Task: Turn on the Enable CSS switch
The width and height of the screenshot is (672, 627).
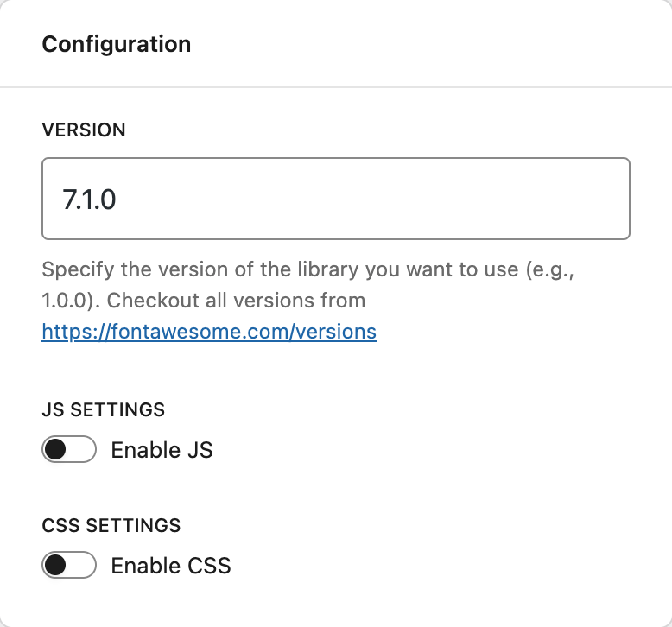Action: click(x=69, y=566)
